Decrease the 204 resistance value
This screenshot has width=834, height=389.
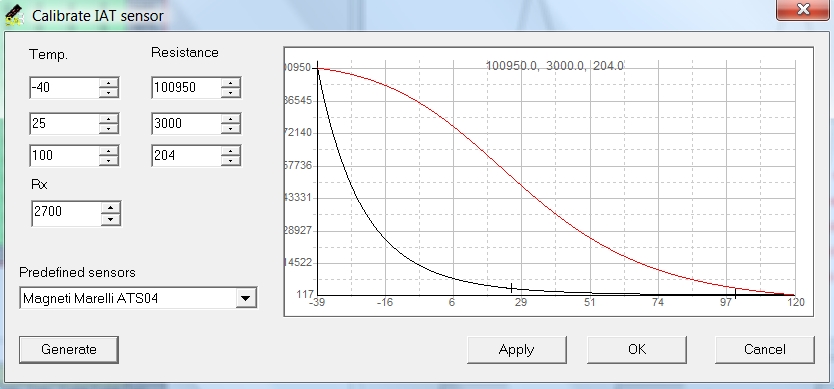coord(231,161)
